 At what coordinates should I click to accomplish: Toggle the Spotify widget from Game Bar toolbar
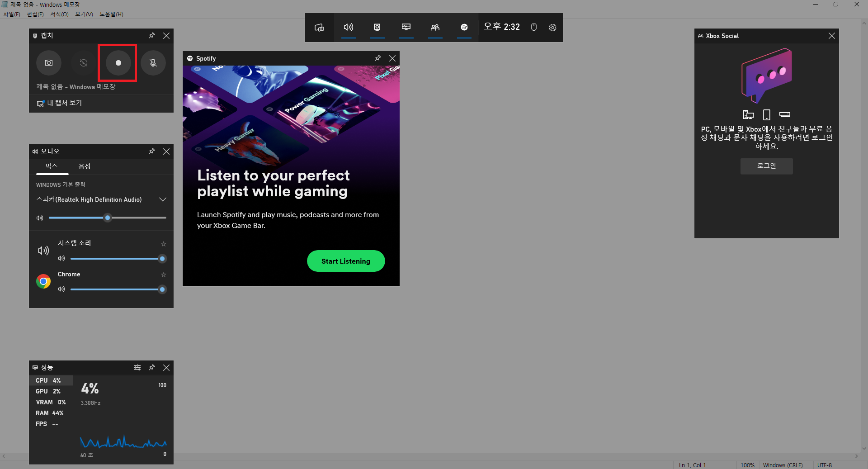(x=464, y=28)
